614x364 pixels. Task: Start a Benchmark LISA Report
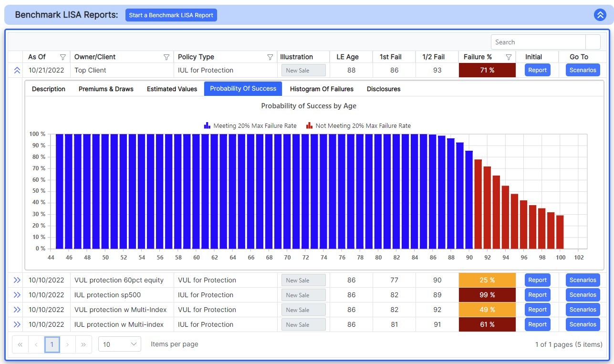pyautogui.click(x=171, y=15)
